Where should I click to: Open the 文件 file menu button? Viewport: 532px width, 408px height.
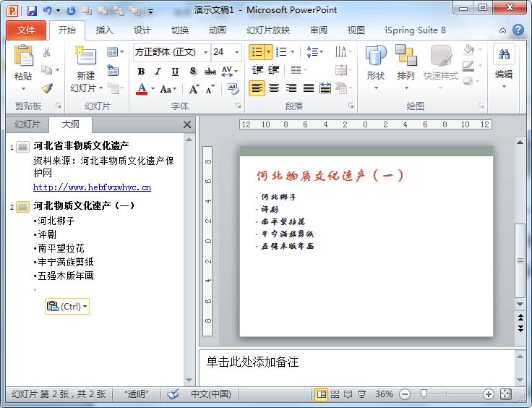click(x=26, y=30)
